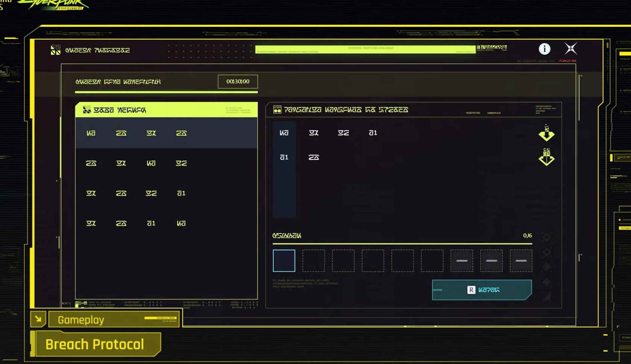Click the first code of the first sequence row
631x364 pixels.
pyautogui.click(x=284, y=133)
